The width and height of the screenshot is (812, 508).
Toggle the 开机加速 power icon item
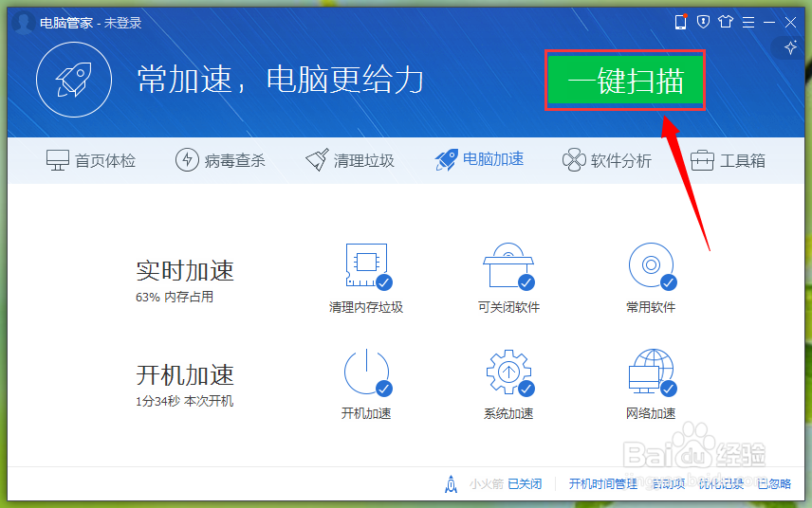point(366,385)
